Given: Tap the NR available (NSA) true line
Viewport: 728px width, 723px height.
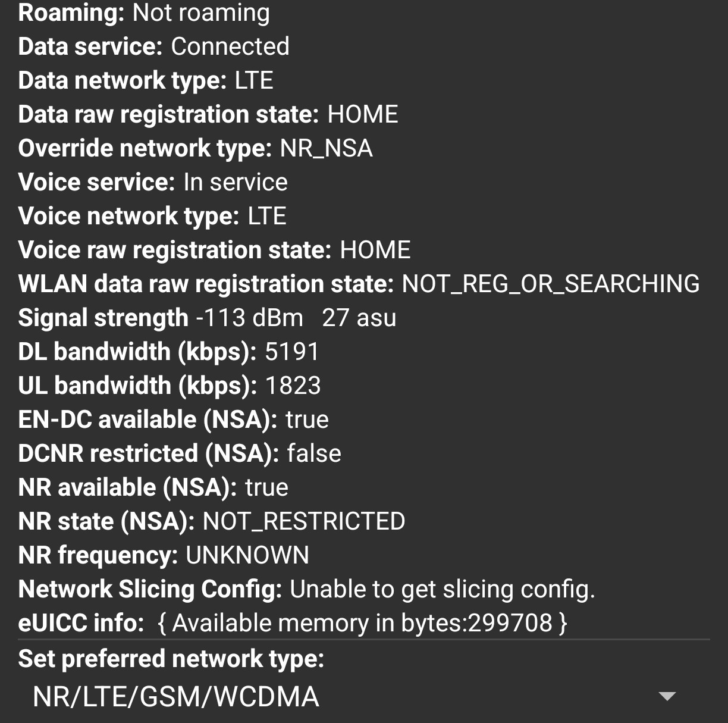Looking at the screenshot, I should [153, 487].
